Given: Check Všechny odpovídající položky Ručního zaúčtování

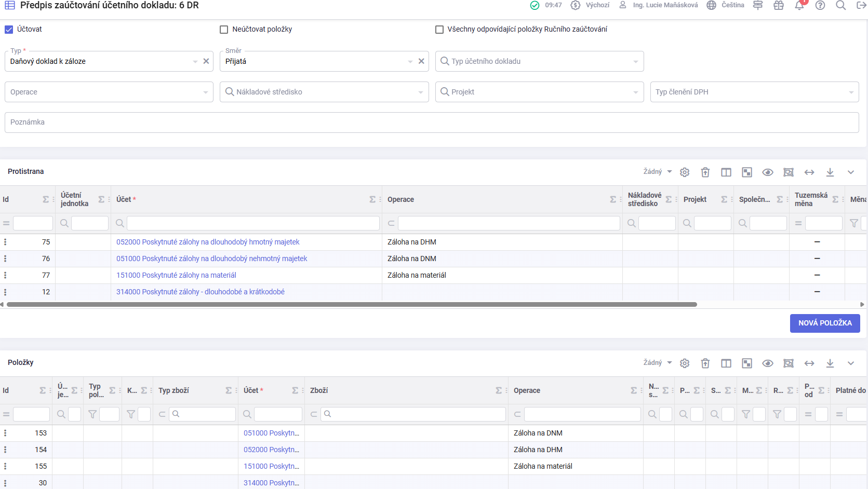Looking at the screenshot, I should [439, 30].
